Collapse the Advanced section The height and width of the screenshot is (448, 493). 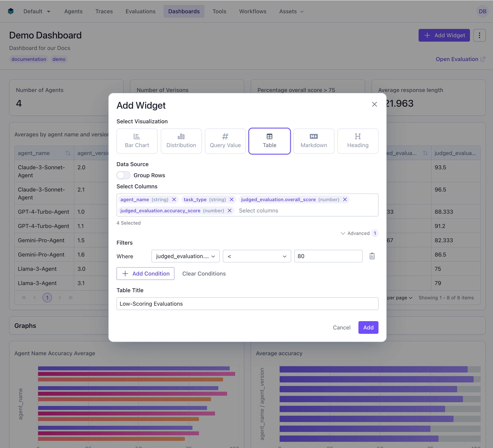(355, 233)
